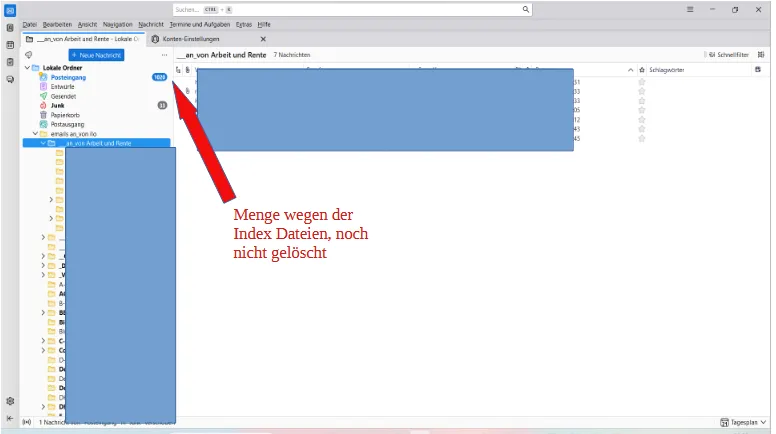This screenshot has height=434, width=776.
Task: Open the Navigation menu
Action: tap(118, 24)
